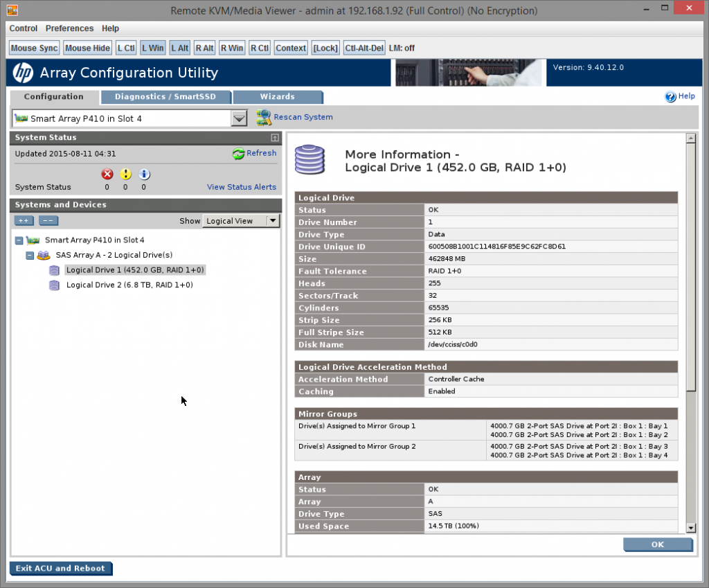The width and height of the screenshot is (709, 588).
Task: Switch to the Diagnostics / SmartSSD tab
Action: point(165,97)
